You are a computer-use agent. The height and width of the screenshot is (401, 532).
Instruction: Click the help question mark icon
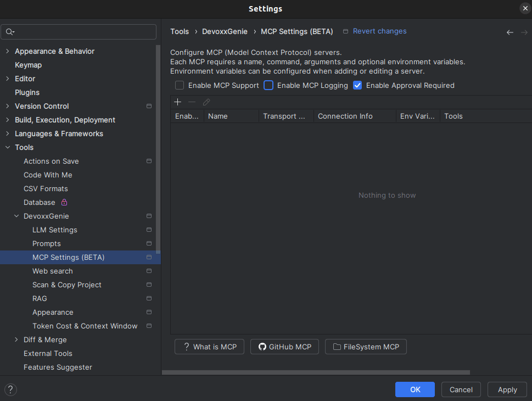[10, 389]
